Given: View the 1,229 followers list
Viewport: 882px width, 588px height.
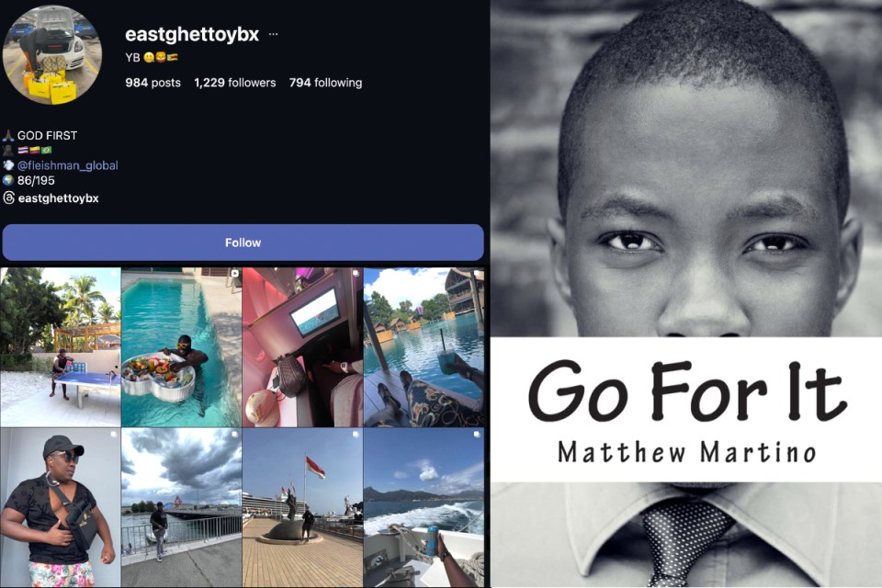Looking at the screenshot, I should pos(234,83).
